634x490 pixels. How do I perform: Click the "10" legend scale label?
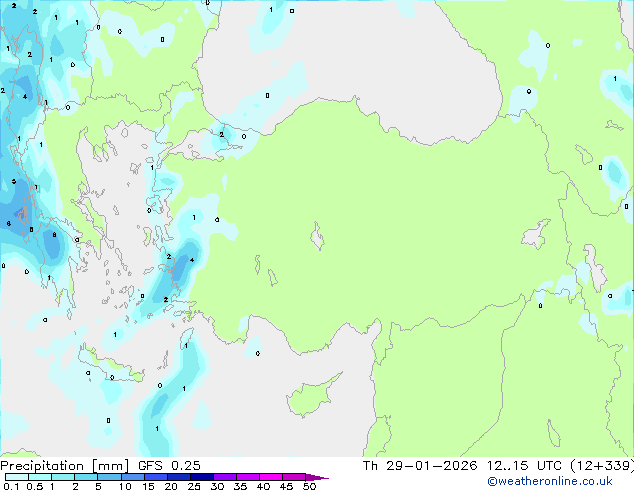(125, 486)
